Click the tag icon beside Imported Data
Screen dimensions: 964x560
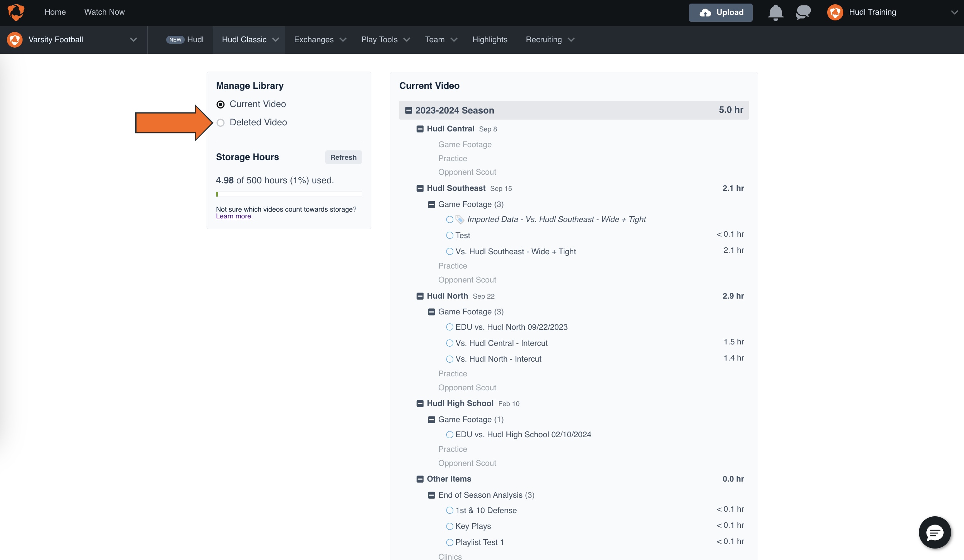pyautogui.click(x=460, y=219)
